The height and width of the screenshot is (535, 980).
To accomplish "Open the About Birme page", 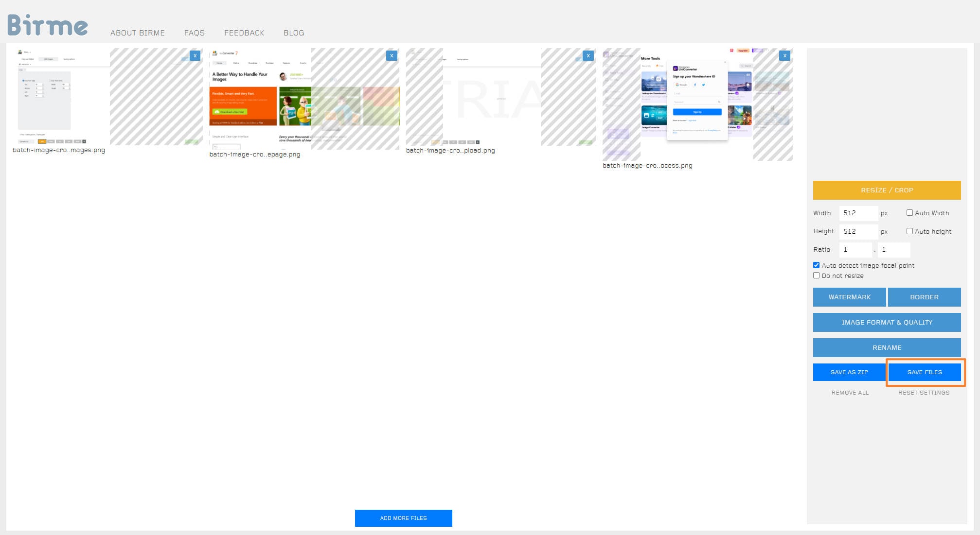I will click(x=138, y=33).
